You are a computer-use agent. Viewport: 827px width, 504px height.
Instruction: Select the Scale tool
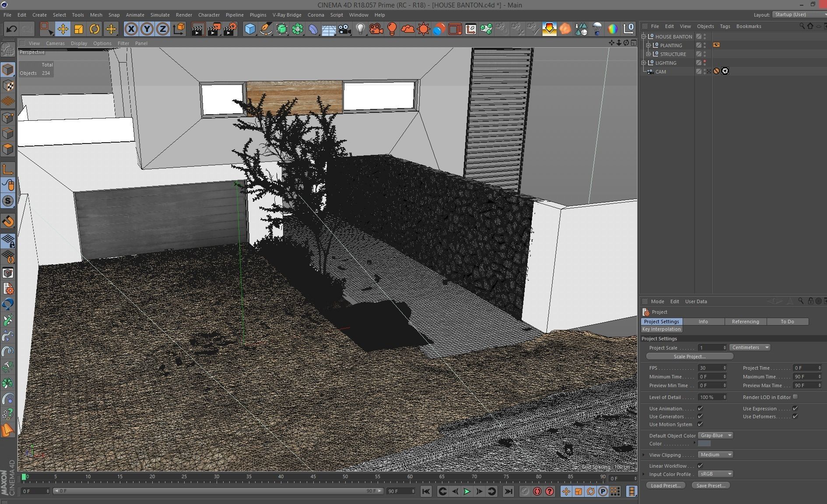pyautogui.click(x=79, y=29)
